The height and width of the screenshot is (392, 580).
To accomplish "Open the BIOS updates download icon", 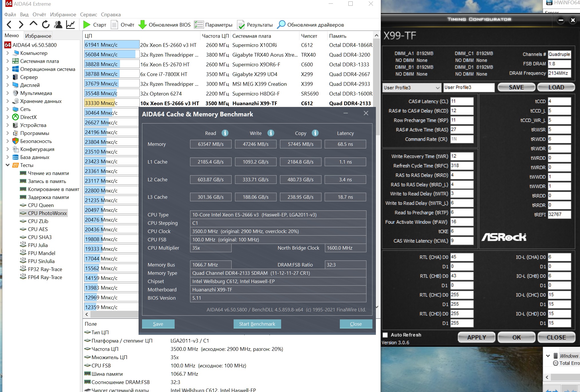I will point(142,25).
